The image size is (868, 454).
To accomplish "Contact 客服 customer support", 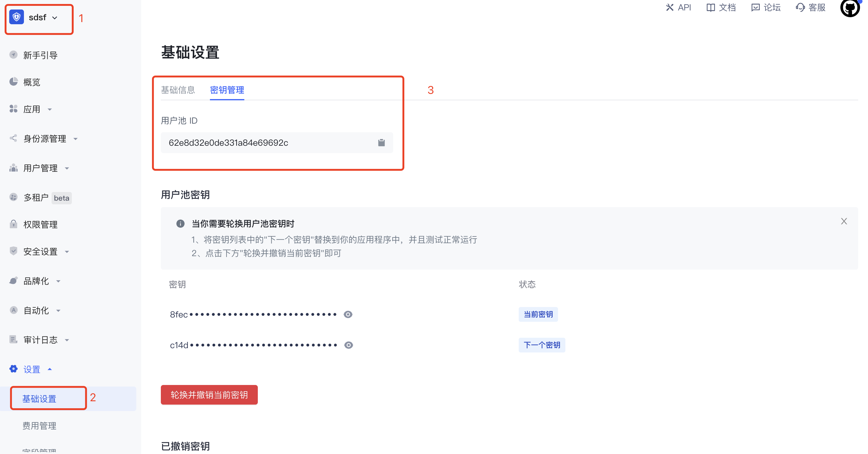I will pyautogui.click(x=810, y=7).
